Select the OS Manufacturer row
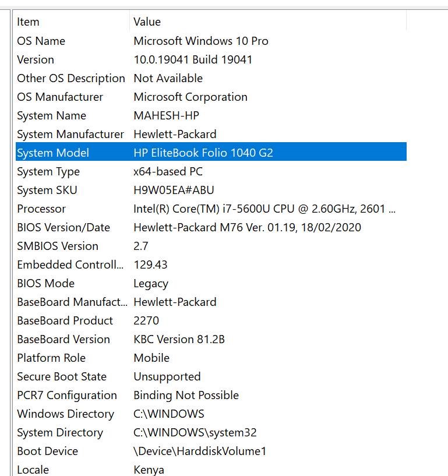 (211, 97)
